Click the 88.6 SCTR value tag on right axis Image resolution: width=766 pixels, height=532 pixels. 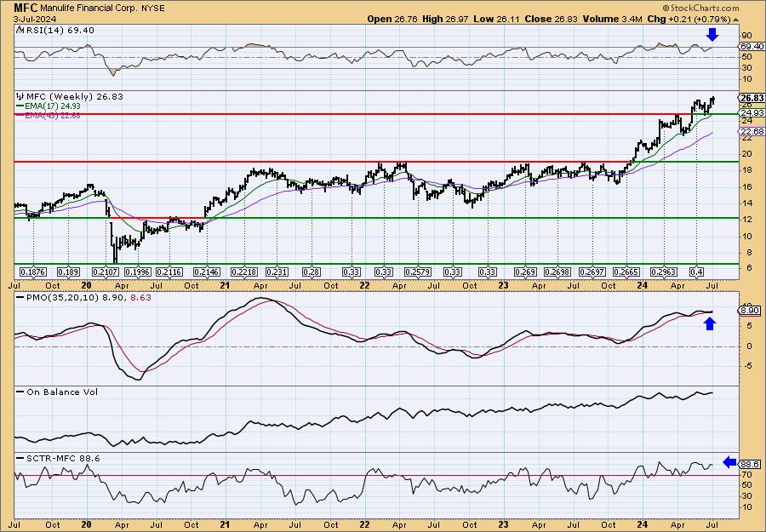pyautogui.click(x=751, y=464)
